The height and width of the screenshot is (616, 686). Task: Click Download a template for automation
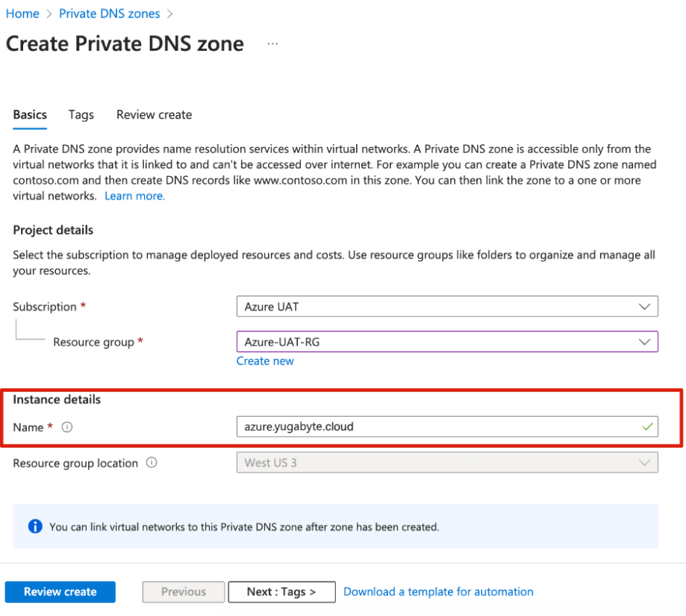(x=438, y=591)
